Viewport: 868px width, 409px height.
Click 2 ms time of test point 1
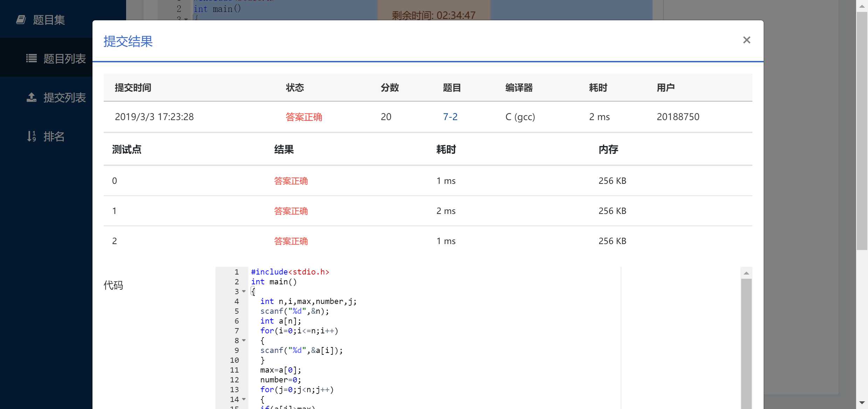coord(446,211)
